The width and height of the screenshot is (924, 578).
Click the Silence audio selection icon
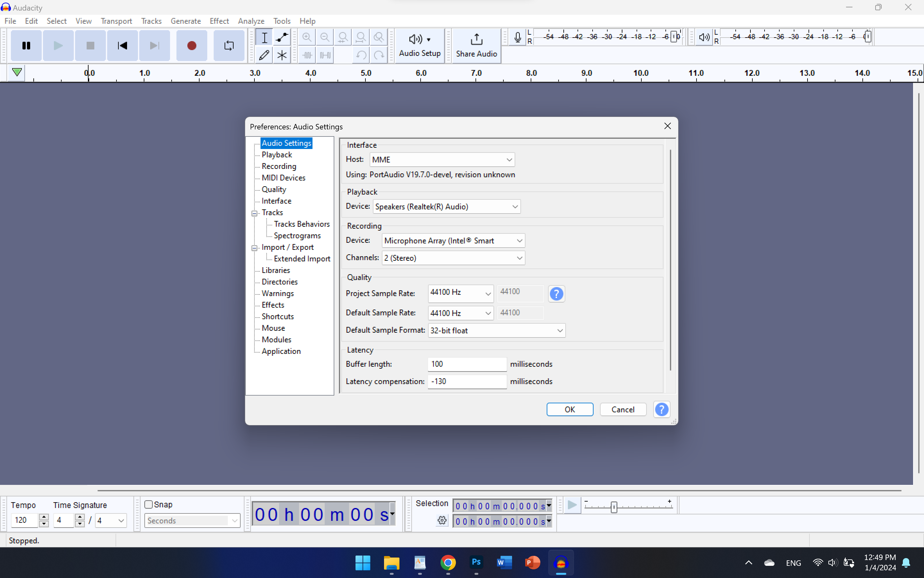click(325, 55)
